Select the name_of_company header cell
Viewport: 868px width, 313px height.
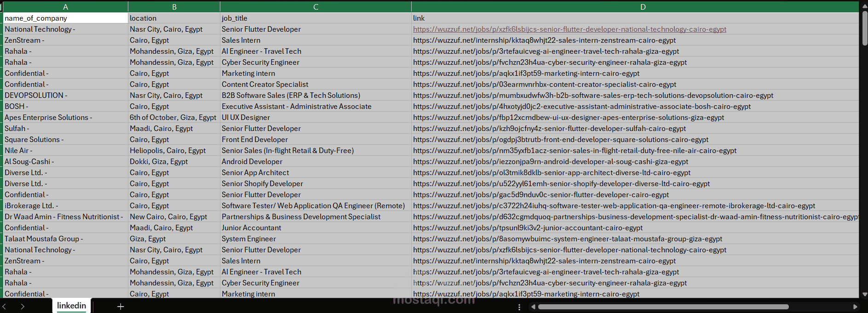[66, 18]
